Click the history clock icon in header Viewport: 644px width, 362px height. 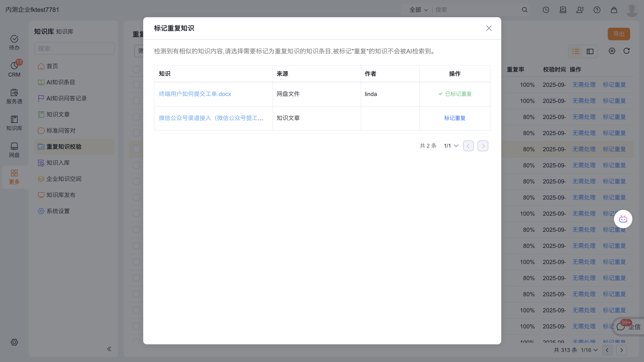tap(546, 10)
